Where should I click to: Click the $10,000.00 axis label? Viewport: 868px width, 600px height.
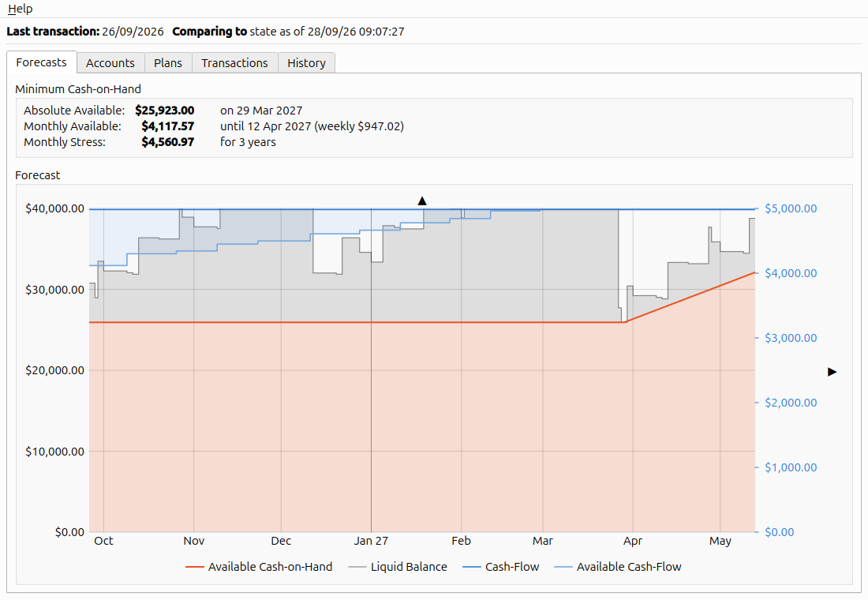(x=54, y=452)
